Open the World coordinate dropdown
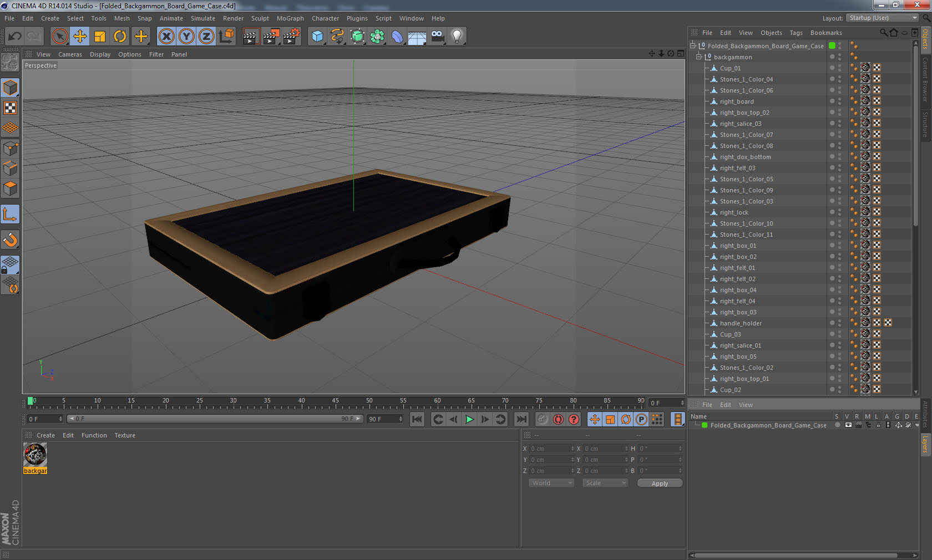The height and width of the screenshot is (560, 932). click(551, 483)
